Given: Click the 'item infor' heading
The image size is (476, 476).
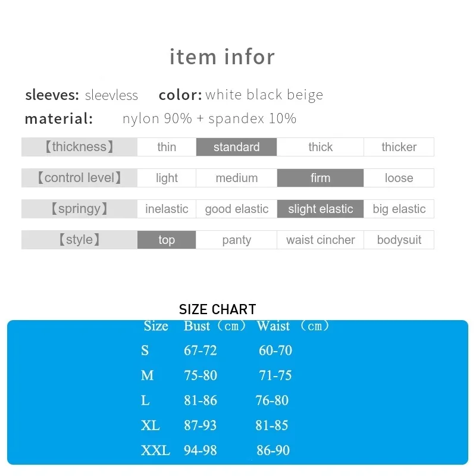Looking at the screenshot, I should point(222,57).
